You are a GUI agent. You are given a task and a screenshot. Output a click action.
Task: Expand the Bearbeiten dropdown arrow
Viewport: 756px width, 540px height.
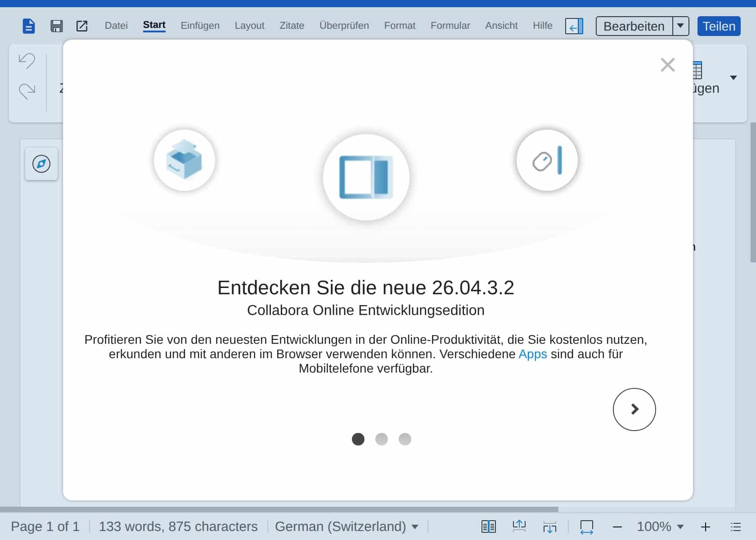(680, 26)
